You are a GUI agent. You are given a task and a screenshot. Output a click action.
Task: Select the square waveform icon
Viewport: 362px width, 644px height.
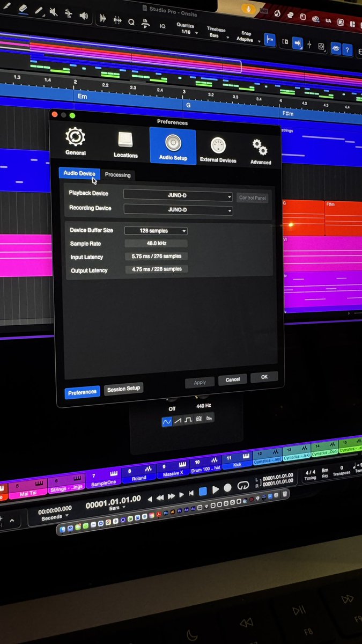click(x=188, y=420)
